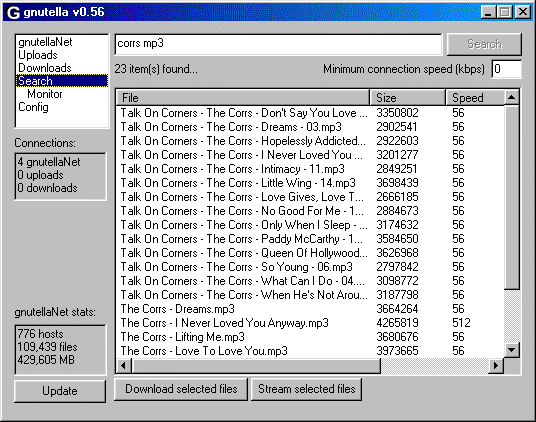The height and width of the screenshot is (422, 536).
Task: Select the "Paddy McCarthy" result row
Action: tap(310, 239)
